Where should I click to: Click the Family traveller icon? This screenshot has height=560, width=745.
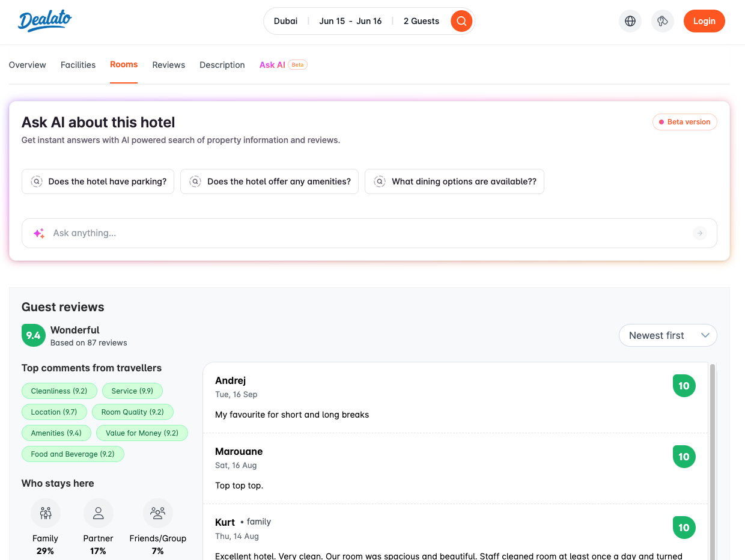[x=46, y=513]
